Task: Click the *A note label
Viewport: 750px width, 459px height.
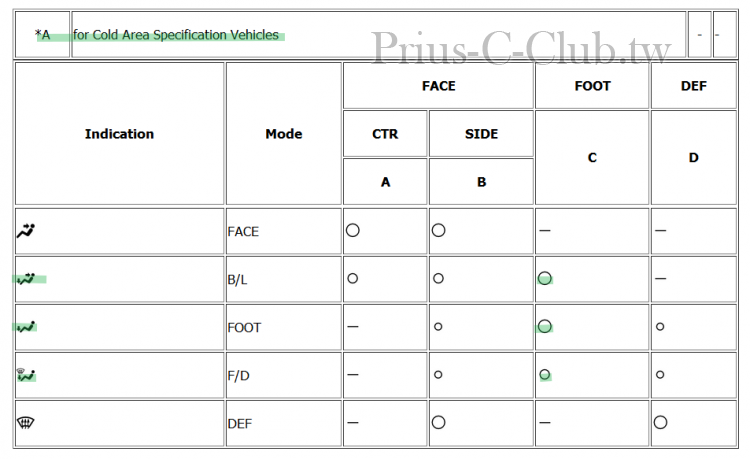Action: point(43,35)
